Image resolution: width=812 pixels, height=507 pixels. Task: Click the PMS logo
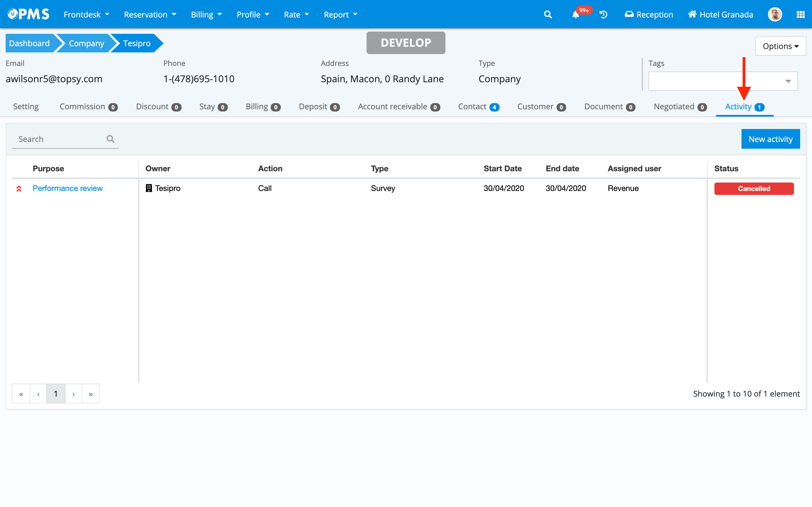(28, 14)
